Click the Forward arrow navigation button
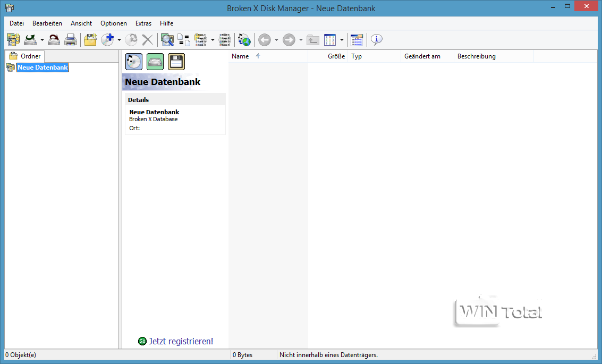 (x=289, y=39)
